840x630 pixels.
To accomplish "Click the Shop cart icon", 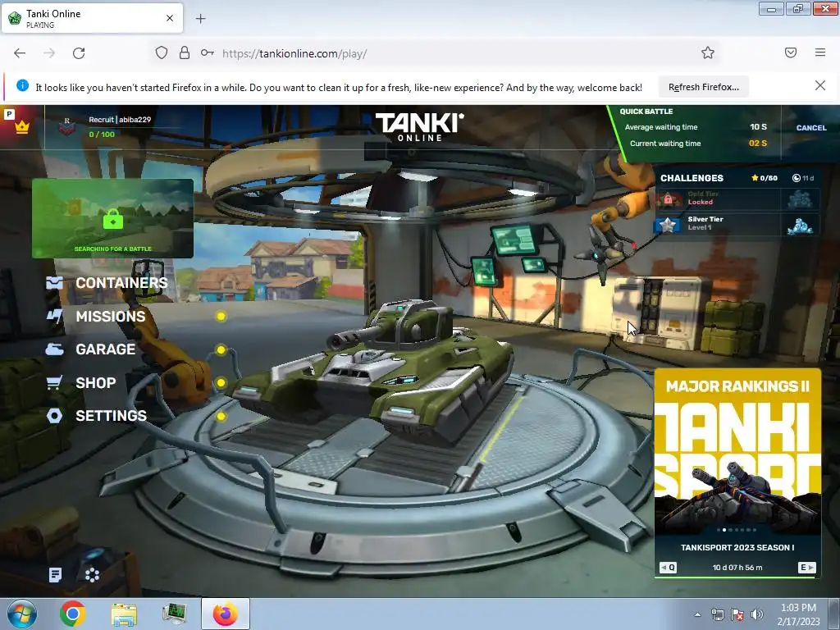I will tap(55, 382).
